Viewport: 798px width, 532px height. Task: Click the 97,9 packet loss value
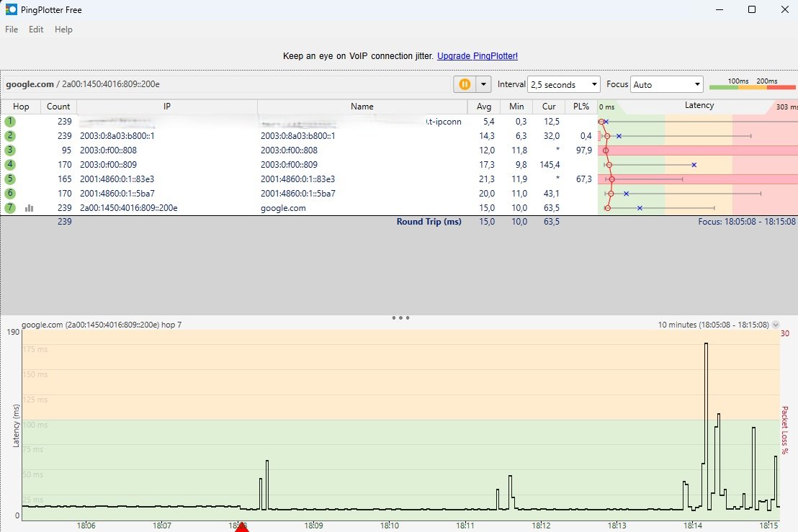583,150
